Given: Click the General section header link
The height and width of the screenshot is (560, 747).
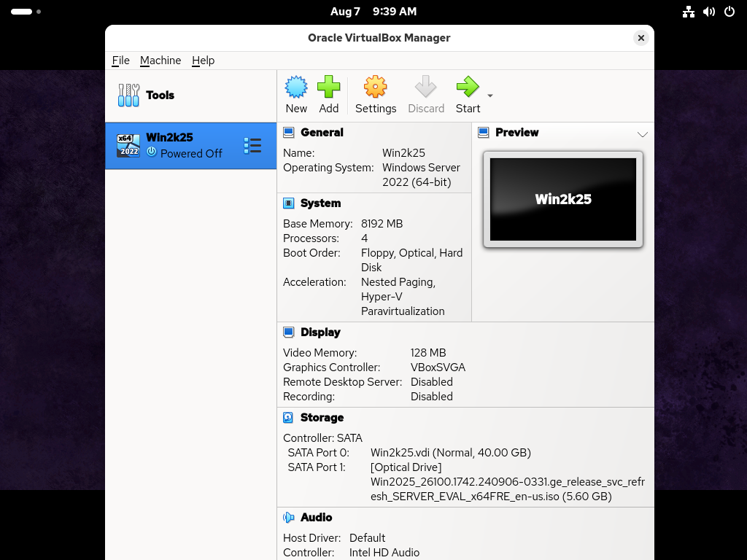Looking at the screenshot, I should (322, 133).
